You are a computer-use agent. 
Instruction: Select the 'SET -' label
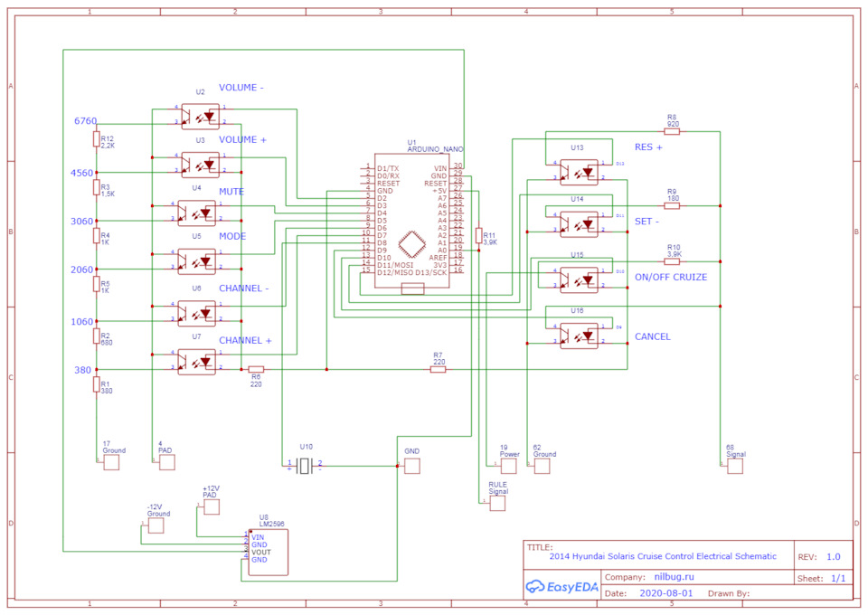646,222
